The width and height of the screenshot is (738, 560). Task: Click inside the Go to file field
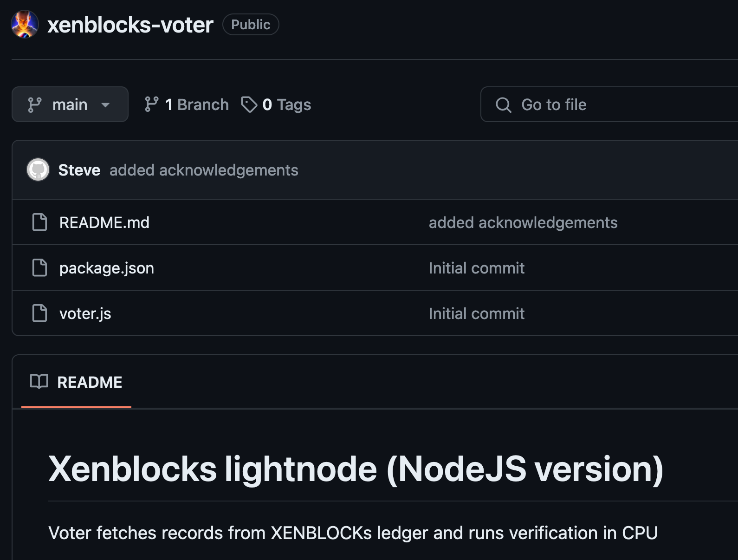click(580, 104)
